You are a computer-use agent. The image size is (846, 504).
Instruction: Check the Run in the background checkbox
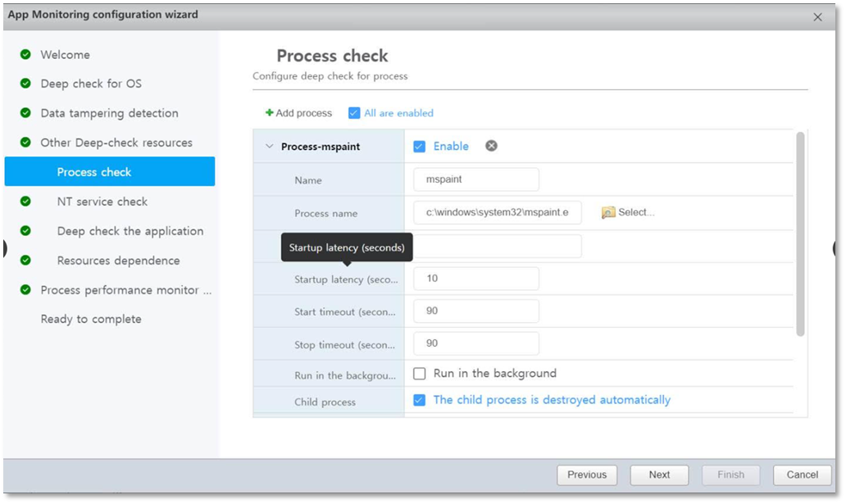[x=420, y=374]
